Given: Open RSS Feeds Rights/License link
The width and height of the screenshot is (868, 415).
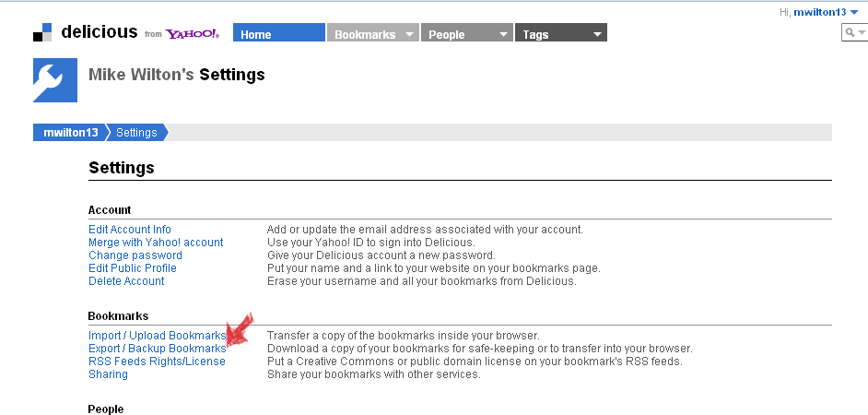Looking at the screenshot, I should pos(157,362).
